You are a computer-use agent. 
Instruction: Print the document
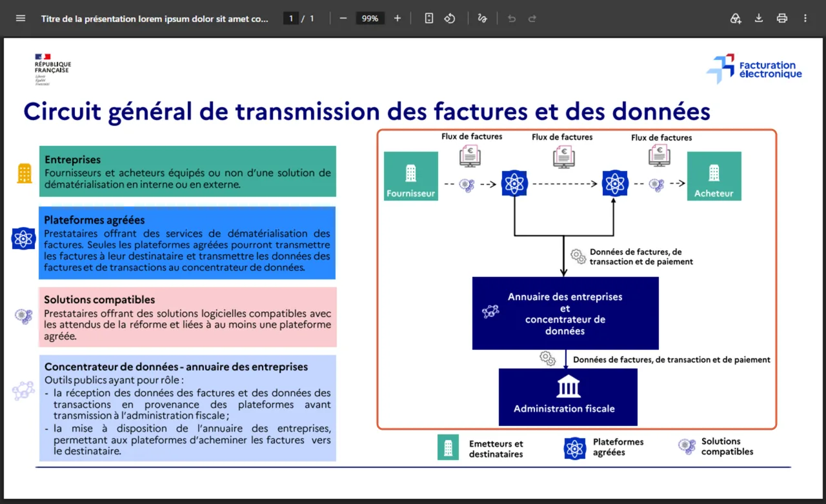(782, 18)
